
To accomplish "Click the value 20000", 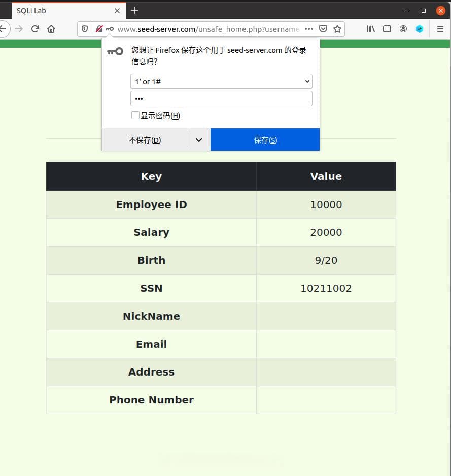I will [326, 232].
